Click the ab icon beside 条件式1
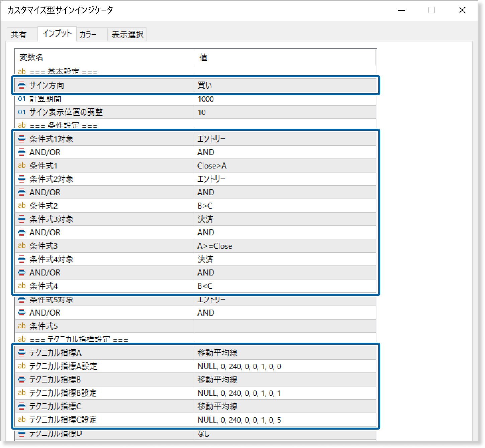The image size is (485, 448). click(x=21, y=165)
